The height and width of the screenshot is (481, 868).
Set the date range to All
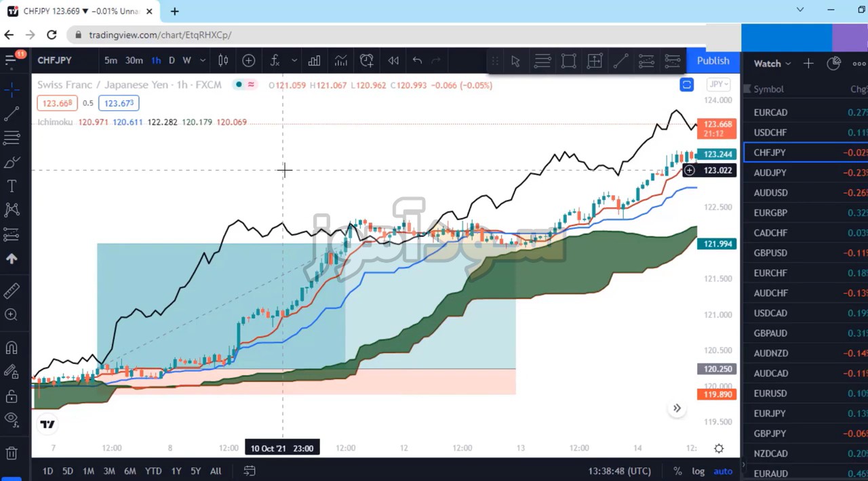click(x=216, y=471)
